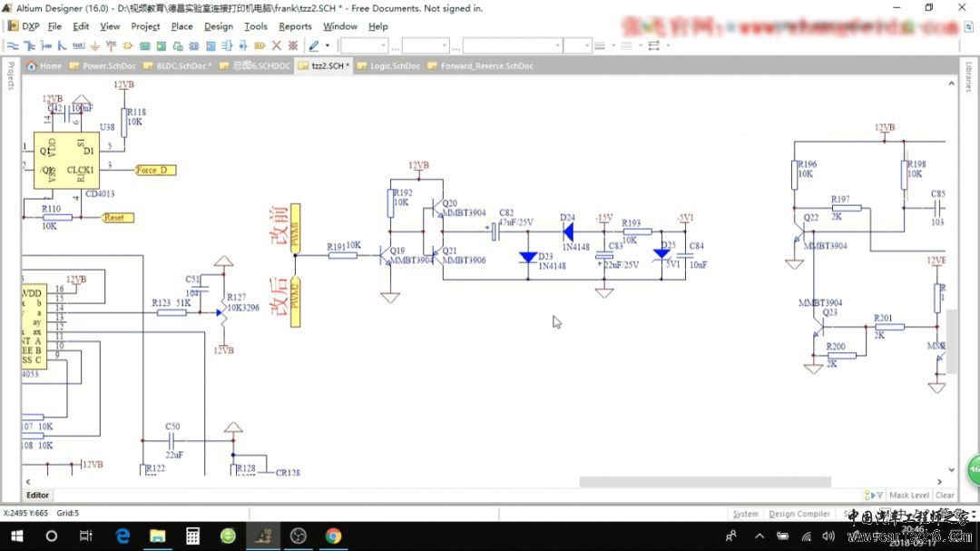Open the second empty toolbar combo box

[426, 45]
